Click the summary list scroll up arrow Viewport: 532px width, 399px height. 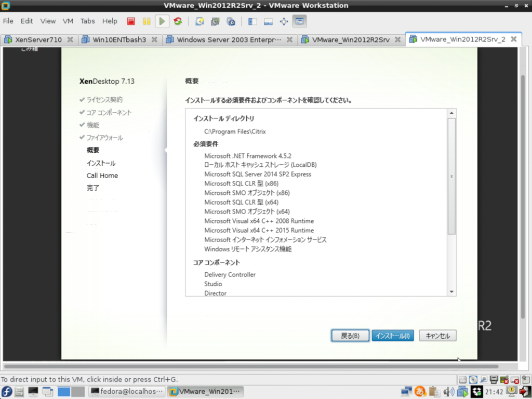point(451,113)
